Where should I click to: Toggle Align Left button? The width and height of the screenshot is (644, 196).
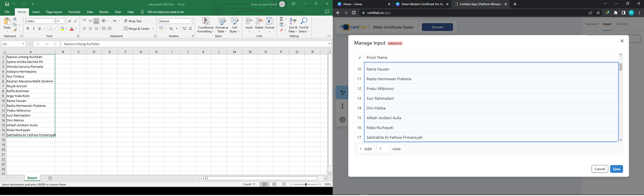[x=85, y=29]
